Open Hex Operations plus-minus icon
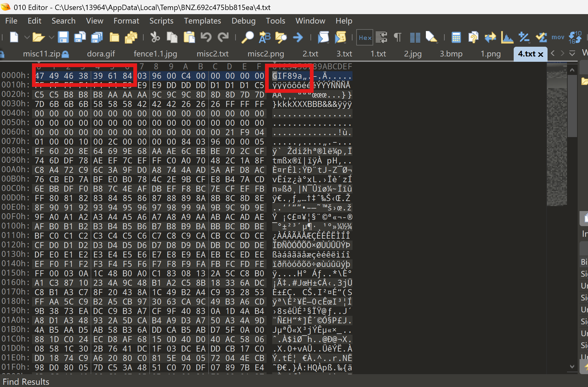Screen dimensions: 588x387 point(524,37)
